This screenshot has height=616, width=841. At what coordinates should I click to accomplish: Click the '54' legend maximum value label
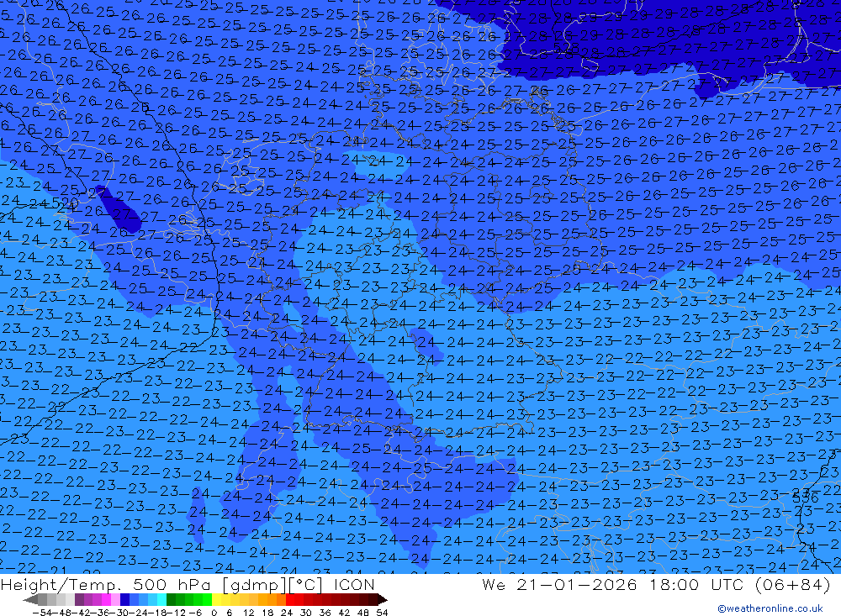(382, 613)
